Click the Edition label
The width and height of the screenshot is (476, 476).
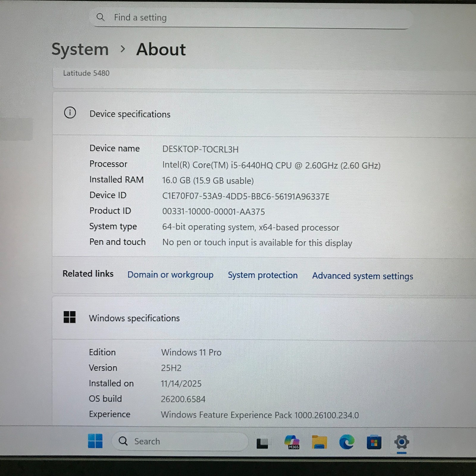coord(102,352)
